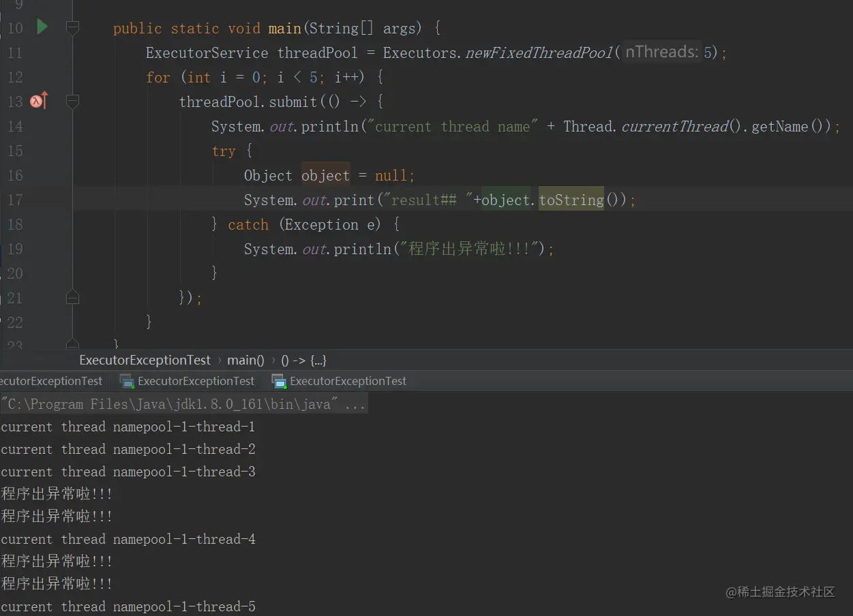The width and height of the screenshot is (853, 616).
Task: Click line number 17 in gutter
Action: [15, 200]
